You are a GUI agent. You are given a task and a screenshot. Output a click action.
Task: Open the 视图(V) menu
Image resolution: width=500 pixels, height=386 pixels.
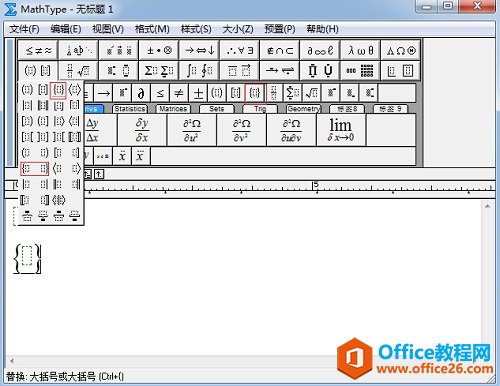tap(108, 29)
